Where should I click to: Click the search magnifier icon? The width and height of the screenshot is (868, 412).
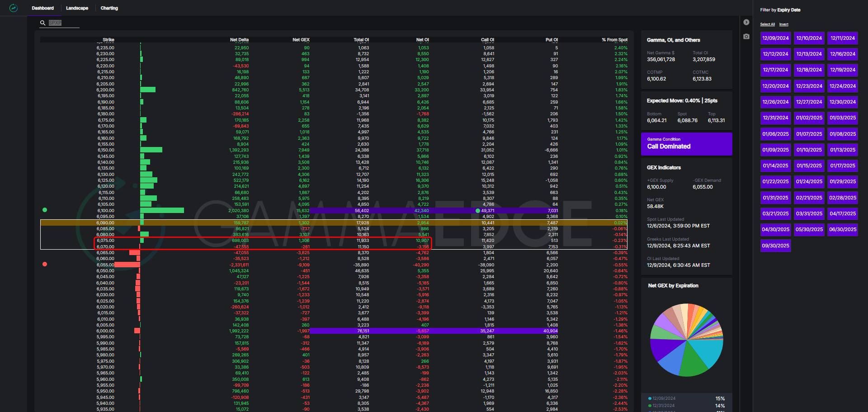pos(43,23)
